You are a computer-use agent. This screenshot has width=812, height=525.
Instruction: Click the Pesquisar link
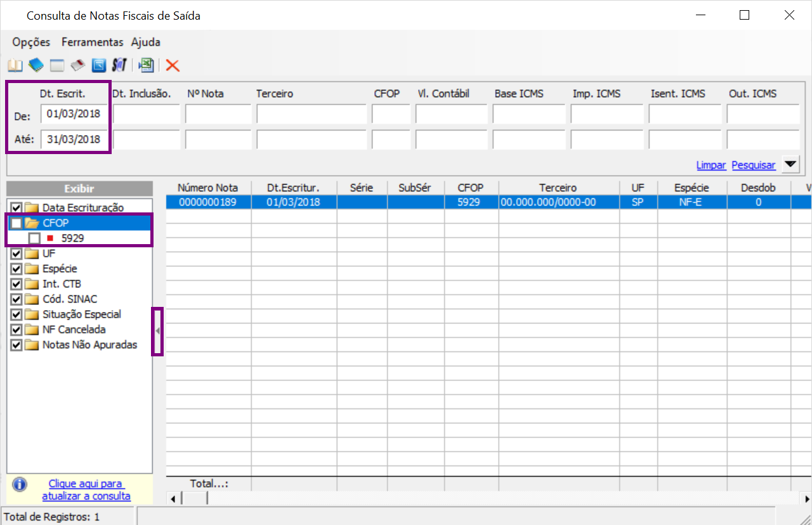click(754, 165)
